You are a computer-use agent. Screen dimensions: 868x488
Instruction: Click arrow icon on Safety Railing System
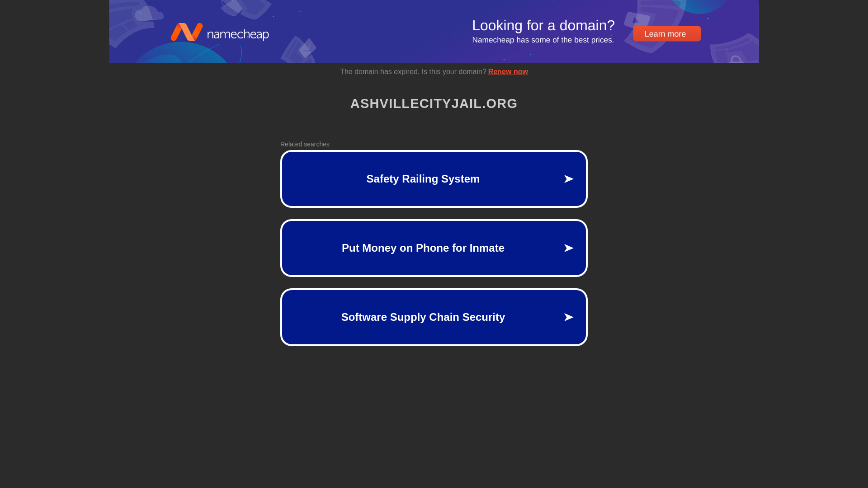click(x=569, y=179)
